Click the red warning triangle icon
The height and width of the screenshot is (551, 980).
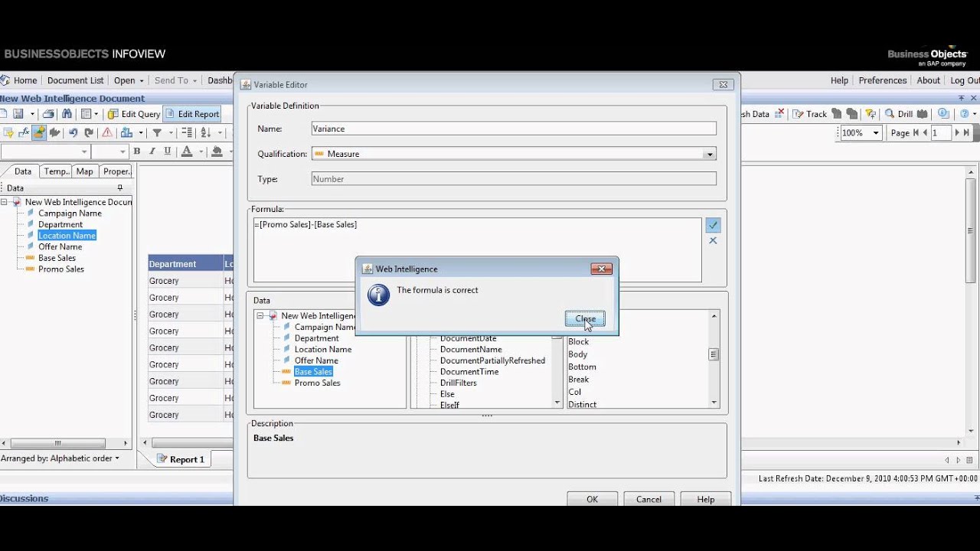(x=107, y=132)
